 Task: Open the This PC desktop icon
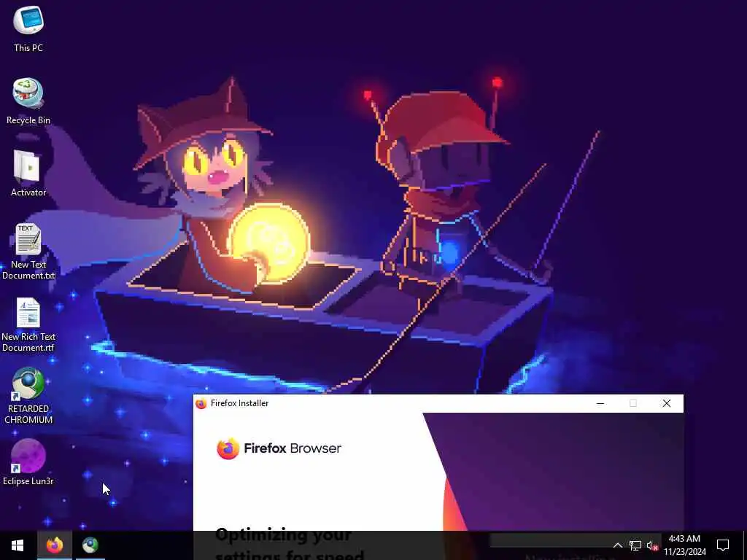coord(28,28)
